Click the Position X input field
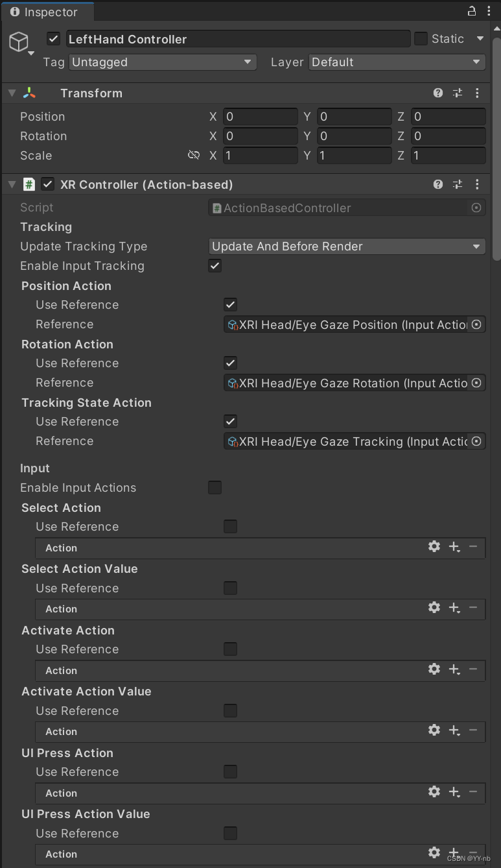The width and height of the screenshot is (501, 868). click(260, 117)
